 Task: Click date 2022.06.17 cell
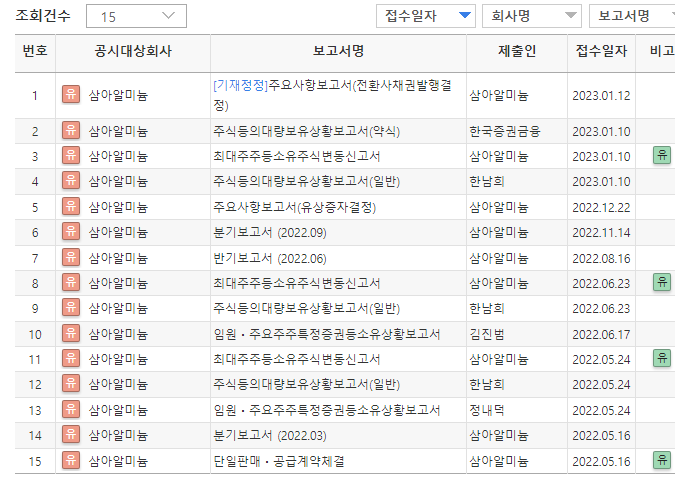601,335
